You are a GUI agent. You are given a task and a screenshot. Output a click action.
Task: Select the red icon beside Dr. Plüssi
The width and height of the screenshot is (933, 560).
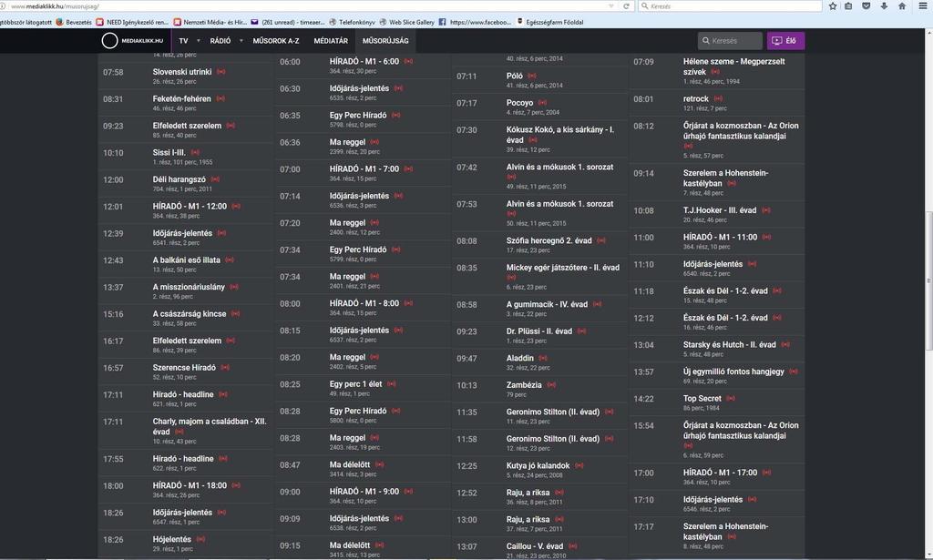[x=581, y=331]
